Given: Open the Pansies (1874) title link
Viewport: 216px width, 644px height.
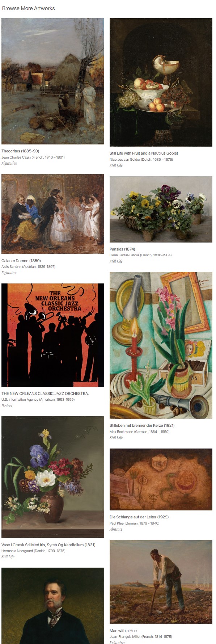Looking at the screenshot, I should 122,249.
